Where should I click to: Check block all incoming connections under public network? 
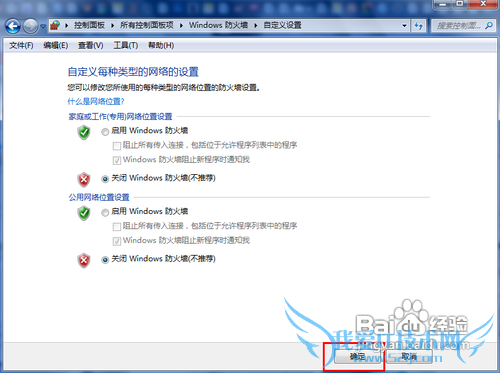click(117, 227)
